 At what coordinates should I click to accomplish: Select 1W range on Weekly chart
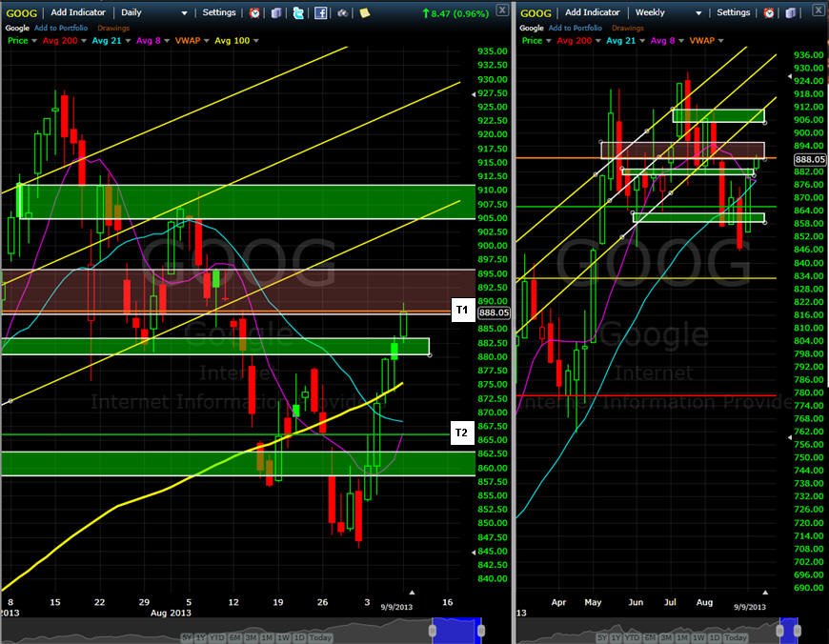tap(699, 637)
